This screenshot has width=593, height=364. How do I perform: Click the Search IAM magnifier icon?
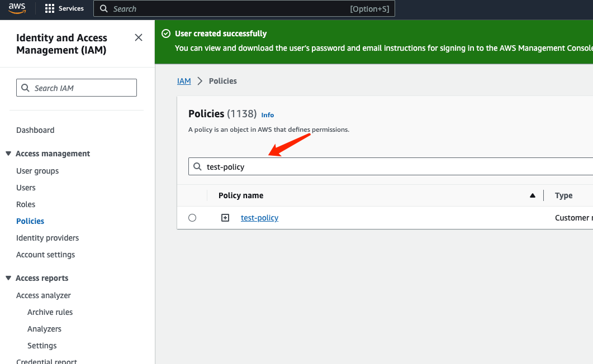click(x=25, y=88)
